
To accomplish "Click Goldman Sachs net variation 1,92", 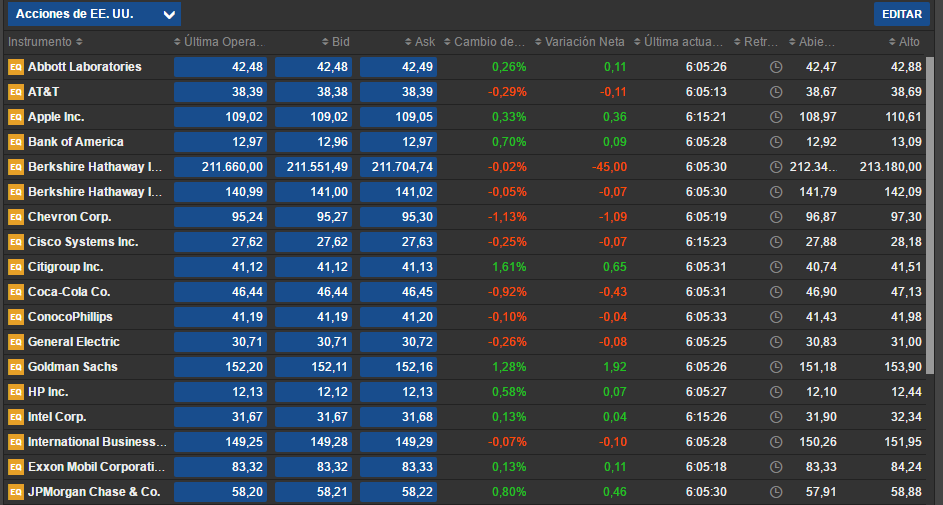I will pyautogui.click(x=615, y=367).
